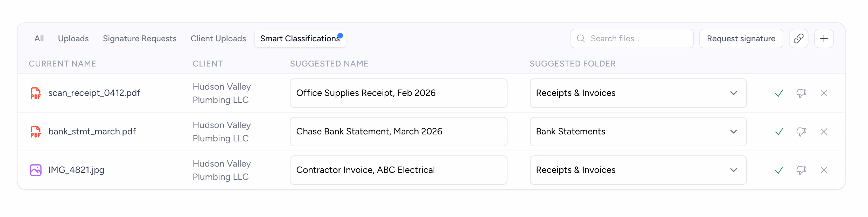The image size is (868, 217).
Task: Accept the IMG_4821.jpg suggestion checkmark
Action: pos(779,170)
